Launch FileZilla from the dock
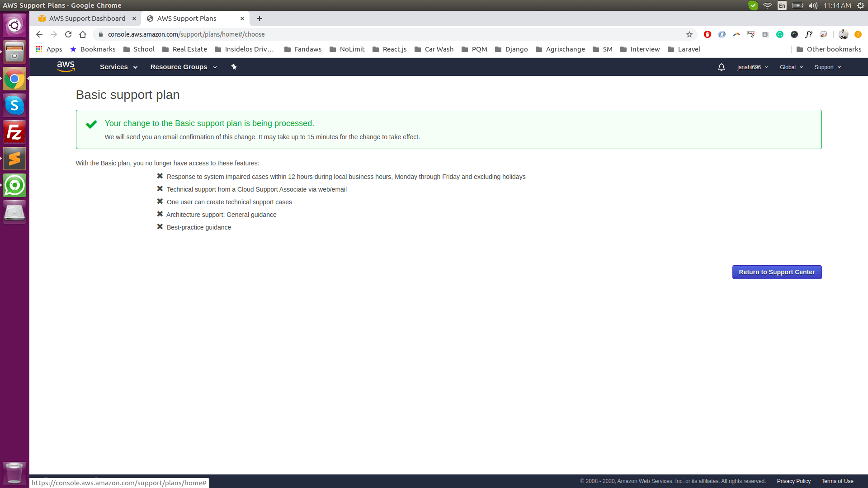 14,132
